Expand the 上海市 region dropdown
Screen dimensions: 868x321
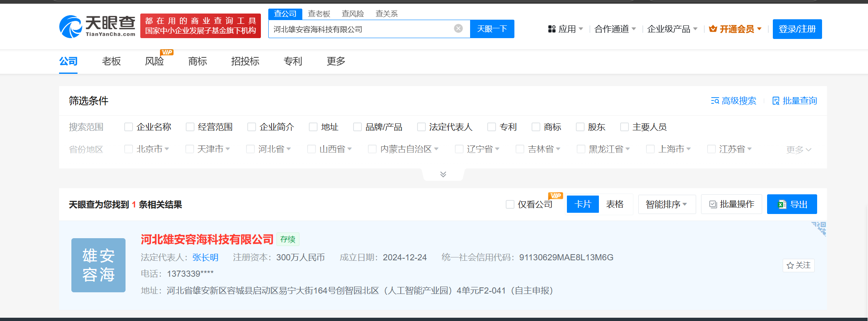pyautogui.click(x=689, y=149)
